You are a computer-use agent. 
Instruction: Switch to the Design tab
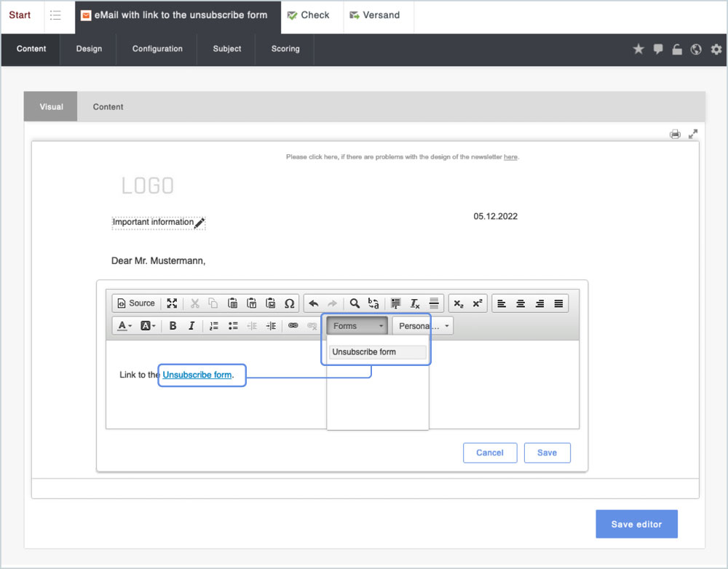[89, 49]
